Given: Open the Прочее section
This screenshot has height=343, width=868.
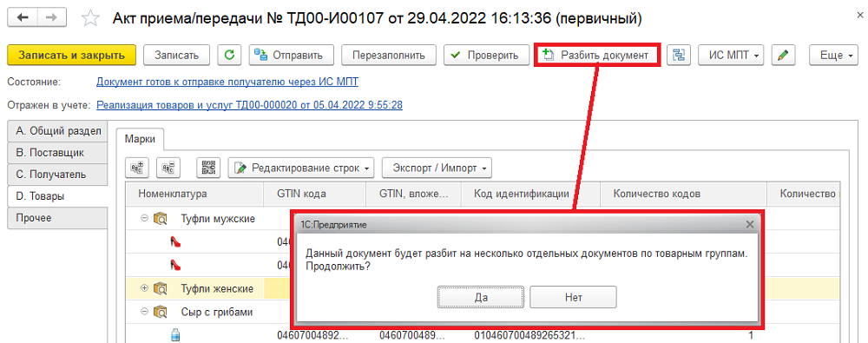Looking at the screenshot, I should (57, 217).
